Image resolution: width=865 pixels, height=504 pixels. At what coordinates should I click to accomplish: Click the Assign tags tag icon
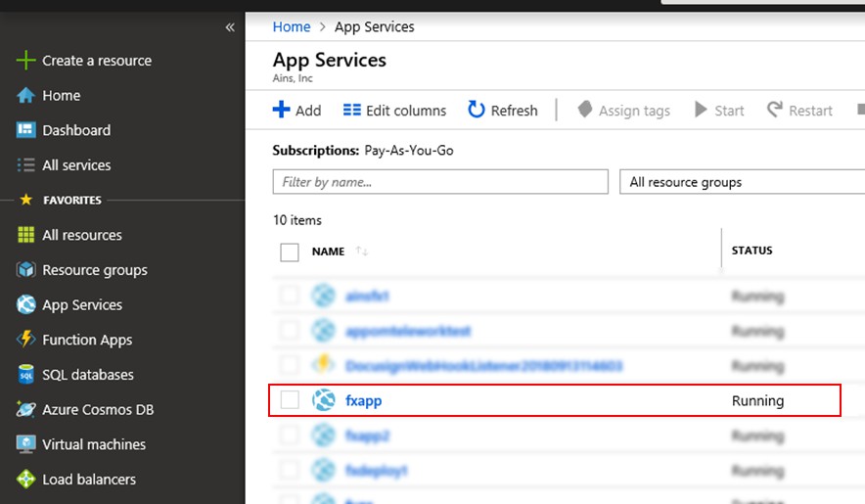[585, 110]
